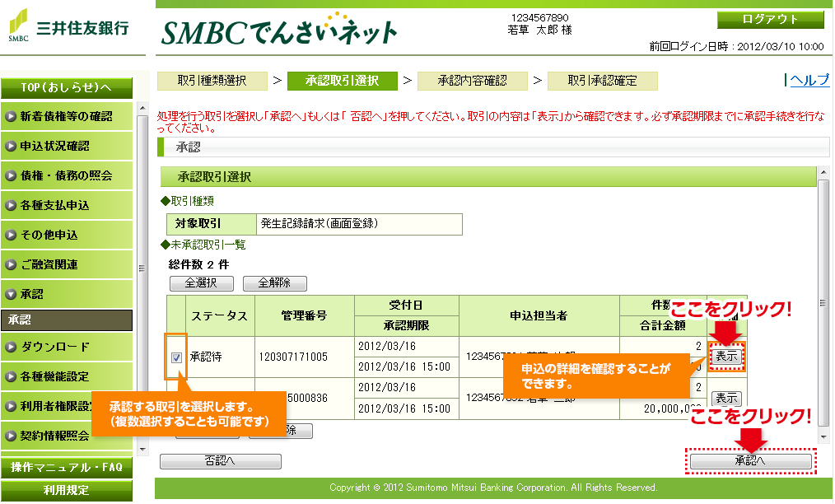
Task: Open 各種機能設定 menu item
Action: 67,376
